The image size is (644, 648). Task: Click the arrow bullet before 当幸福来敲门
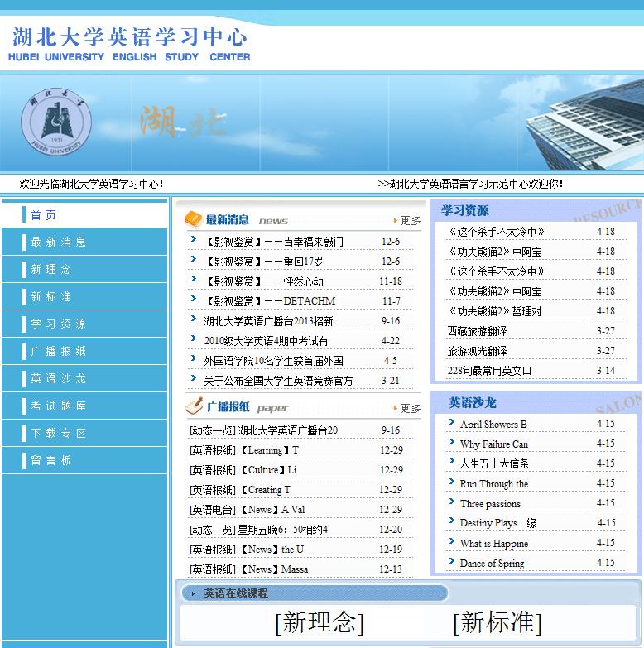click(193, 238)
